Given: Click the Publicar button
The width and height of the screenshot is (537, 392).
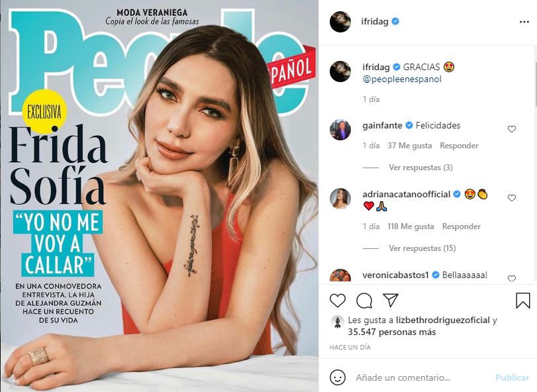Looking at the screenshot, I should [x=512, y=377].
